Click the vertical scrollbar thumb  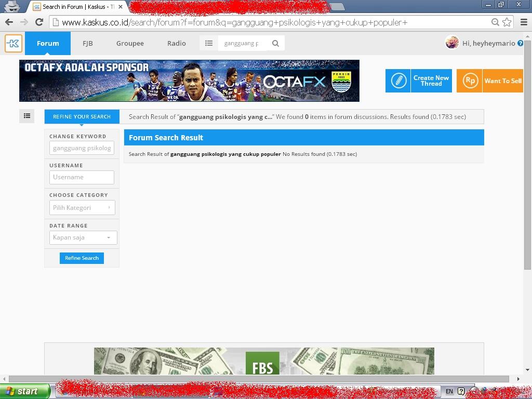pyautogui.click(x=528, y=154)
